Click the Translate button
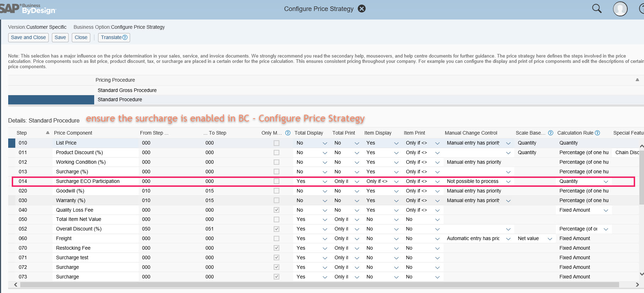Image resolution: width=644 pixels, height=293 pixels. 114,37
